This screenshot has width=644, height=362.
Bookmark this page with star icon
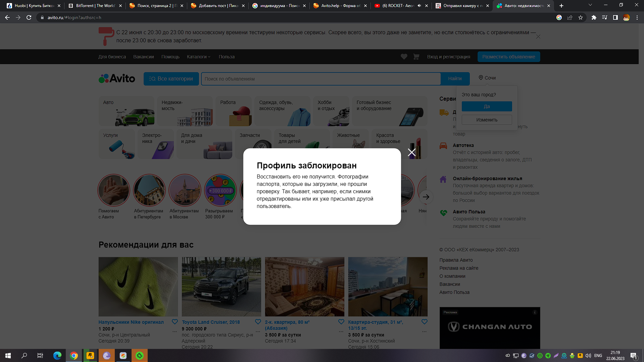tap(581, 17)
